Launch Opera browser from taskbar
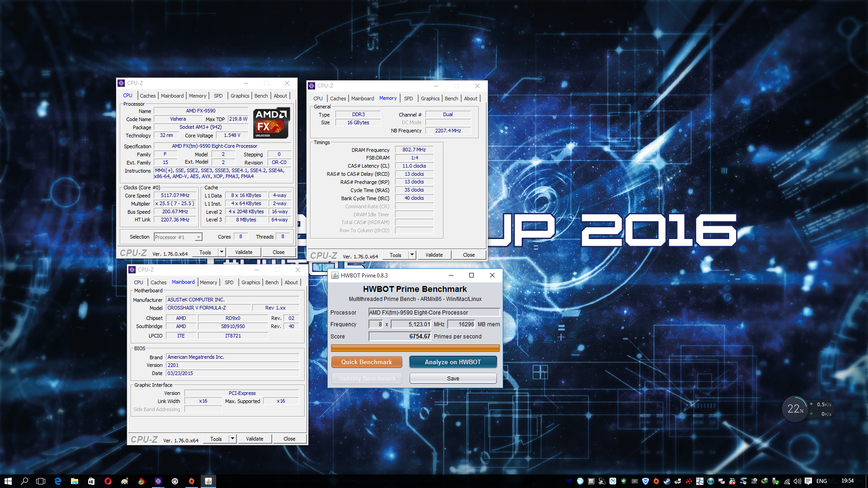 (x=108, y=481)
